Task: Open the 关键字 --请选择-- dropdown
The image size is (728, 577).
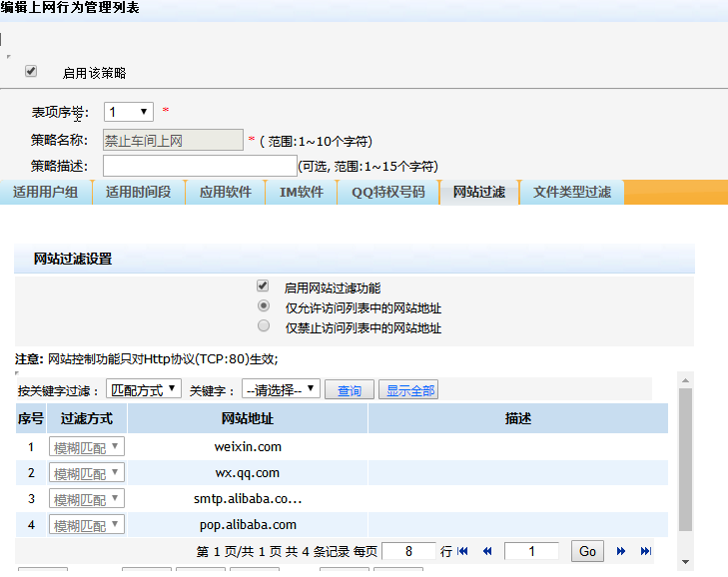Action: click(x=281, y=389)
